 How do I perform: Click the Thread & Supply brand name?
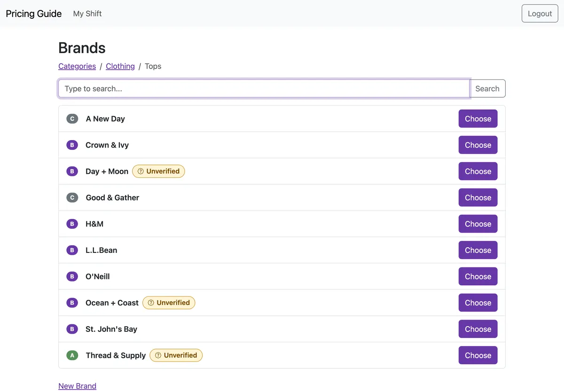pos(116,356)
